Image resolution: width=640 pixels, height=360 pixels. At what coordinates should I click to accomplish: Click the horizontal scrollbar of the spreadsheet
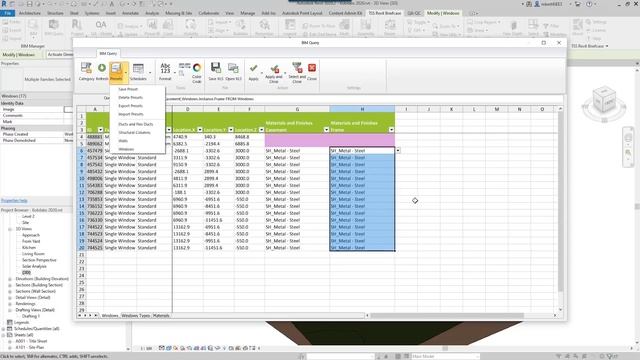click(x=447, y=316)
